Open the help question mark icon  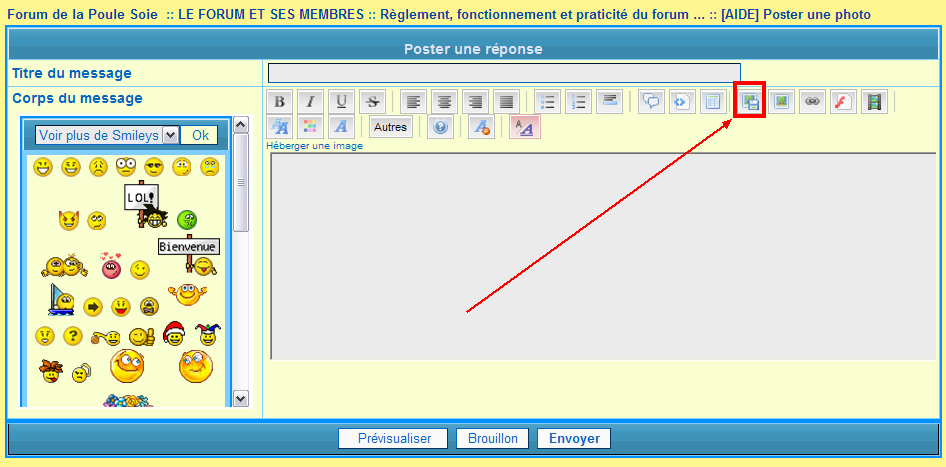point(440,127)
